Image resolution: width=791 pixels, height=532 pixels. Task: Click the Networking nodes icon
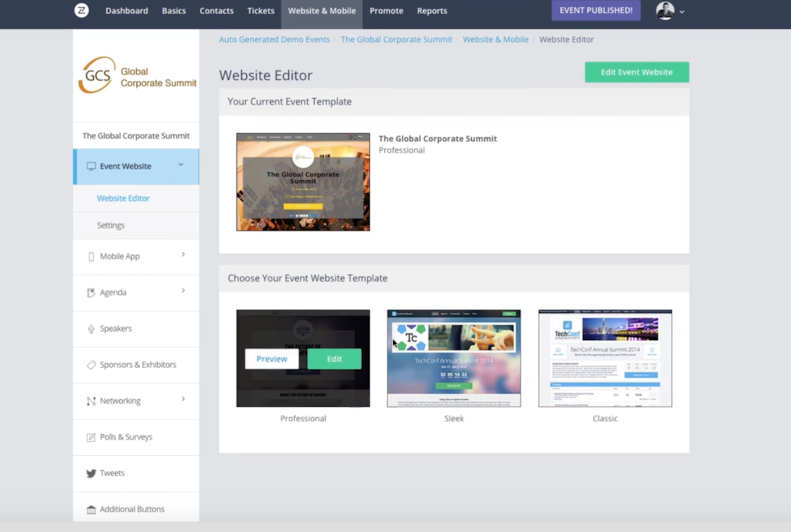[92, 400]
